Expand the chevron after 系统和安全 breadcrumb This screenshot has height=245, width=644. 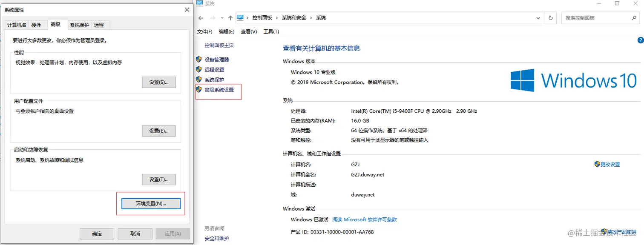[311, 18]
